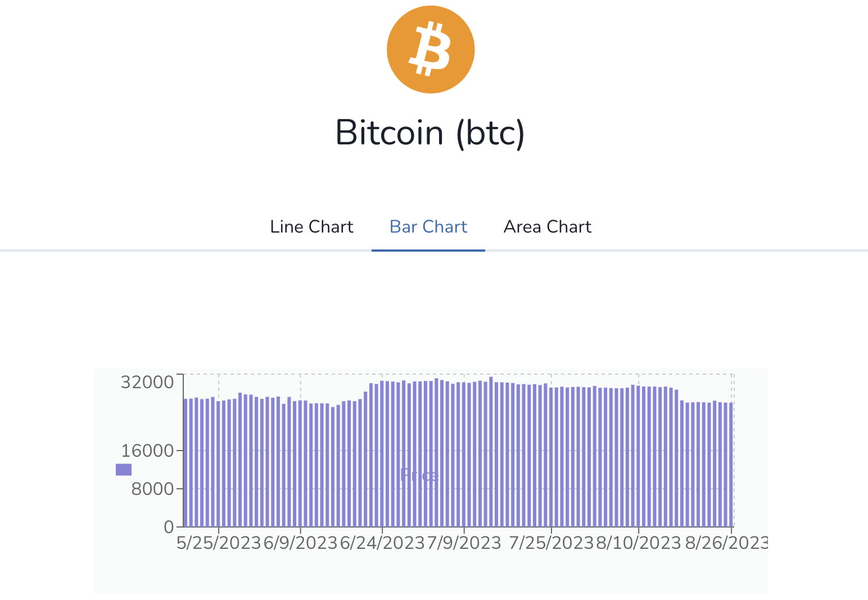
Task: Click the 6/24/2023 date label
Action: pyautogui.click(x=382, y=543)
